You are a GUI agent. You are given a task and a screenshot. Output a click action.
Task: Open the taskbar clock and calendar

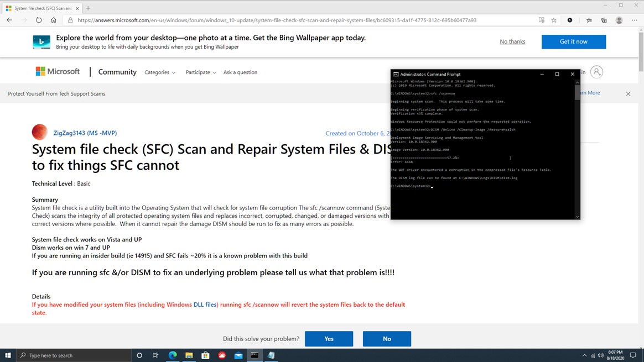point(615,355)
